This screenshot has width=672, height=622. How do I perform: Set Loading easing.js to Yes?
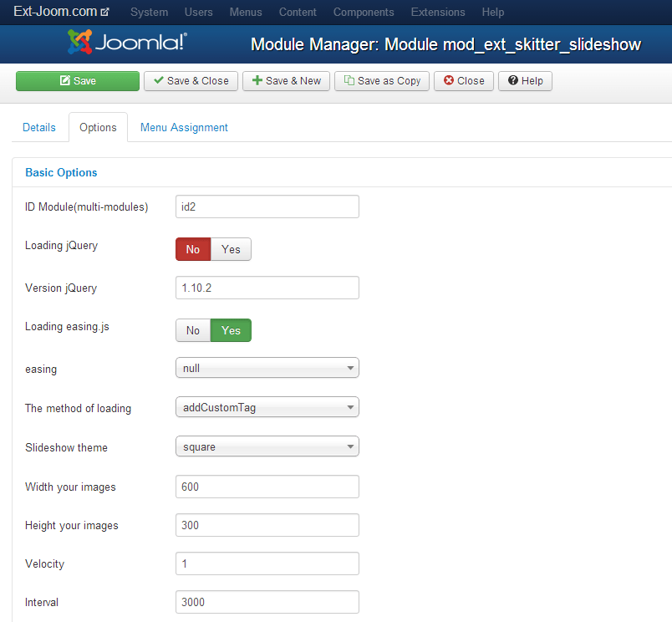[231, 330]
